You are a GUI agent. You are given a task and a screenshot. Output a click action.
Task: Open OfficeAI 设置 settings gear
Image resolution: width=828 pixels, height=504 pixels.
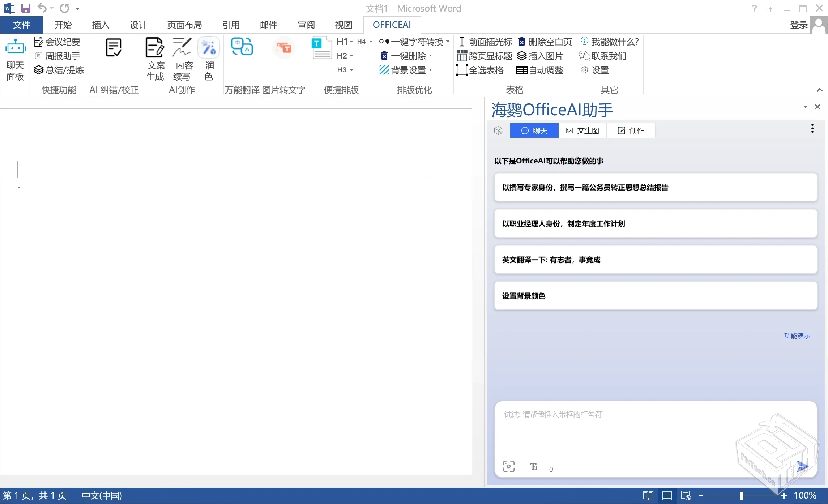tap(595, 70)
